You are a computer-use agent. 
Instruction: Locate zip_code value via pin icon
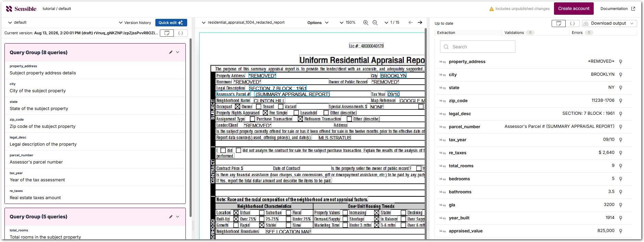[x=621, y=101]
